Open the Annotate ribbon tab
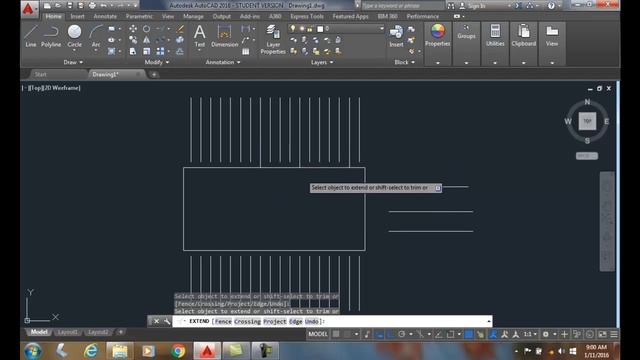The height and width of the screenshot is (360, 640). click(105, 16)
